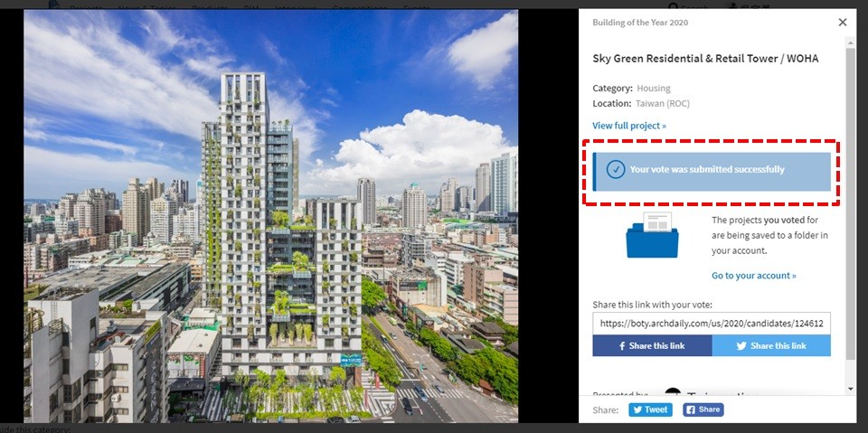Click the blue saved-projects folder icon

pos(652,235)
